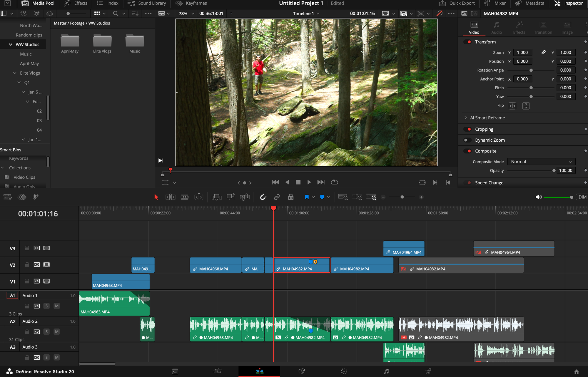Mute the Audio 1 track
Viewport: 588px width, 377px height.
pyautogui.click(x=57, y=306)
